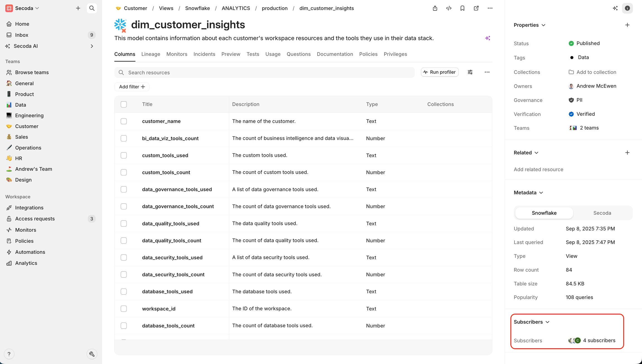Expand the Secoda AI sidebar arrow

pyautogui.click(x=92, y=46)
